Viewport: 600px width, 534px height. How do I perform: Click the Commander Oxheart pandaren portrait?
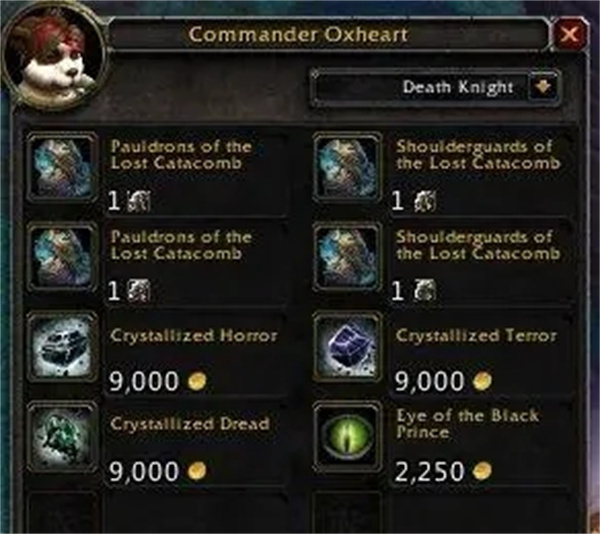coord(54,57)
